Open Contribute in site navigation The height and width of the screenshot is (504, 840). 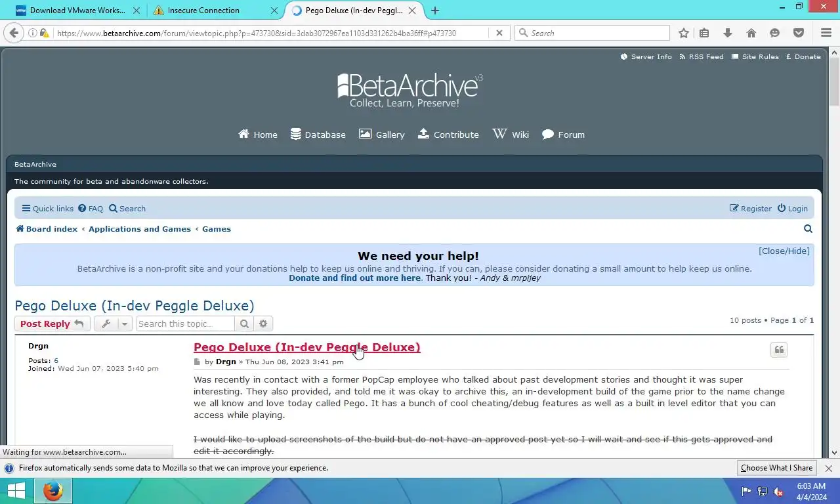[448, 135]
